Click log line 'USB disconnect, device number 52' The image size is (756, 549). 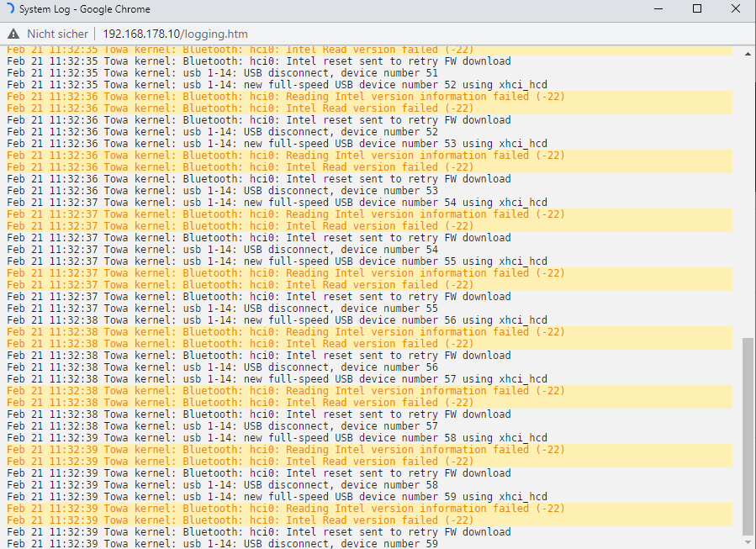222,132
